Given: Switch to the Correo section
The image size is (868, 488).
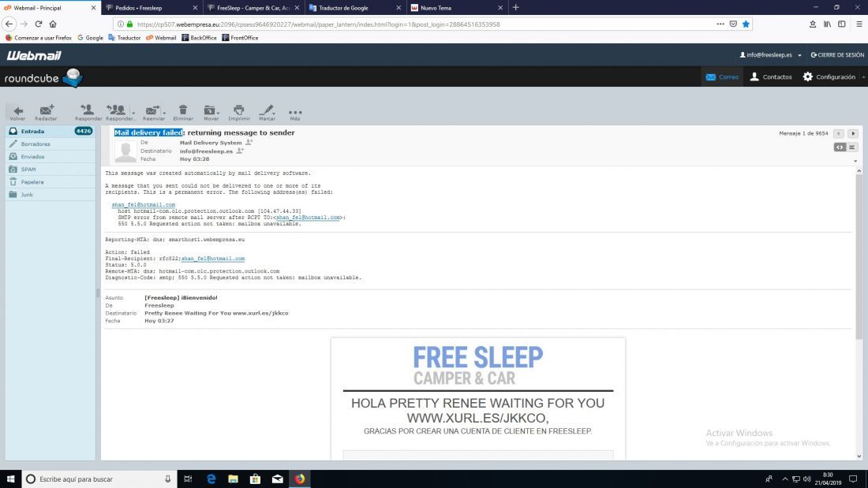Looking at the screenshot, I should 722,77.
